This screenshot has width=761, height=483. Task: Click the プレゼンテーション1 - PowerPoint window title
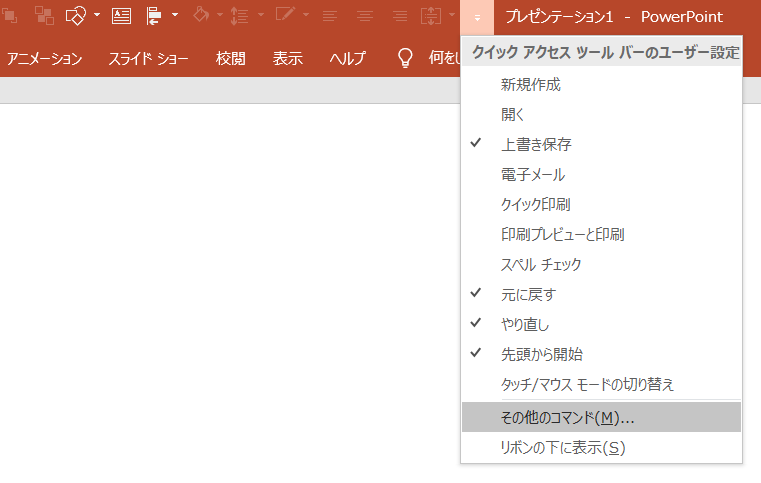614,17
